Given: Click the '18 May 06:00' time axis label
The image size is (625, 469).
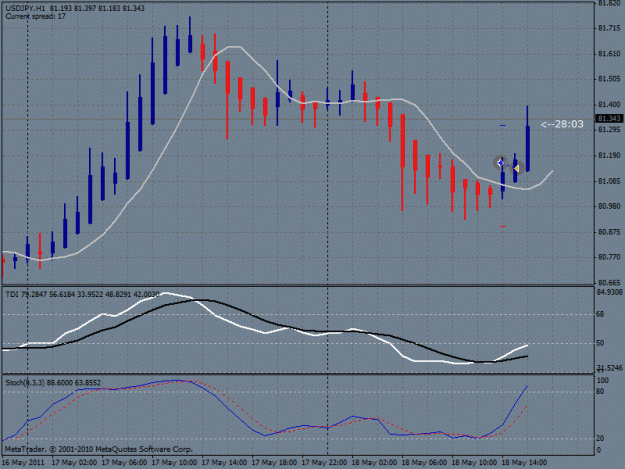Looking at the screenshot, I should click(424, 463).
